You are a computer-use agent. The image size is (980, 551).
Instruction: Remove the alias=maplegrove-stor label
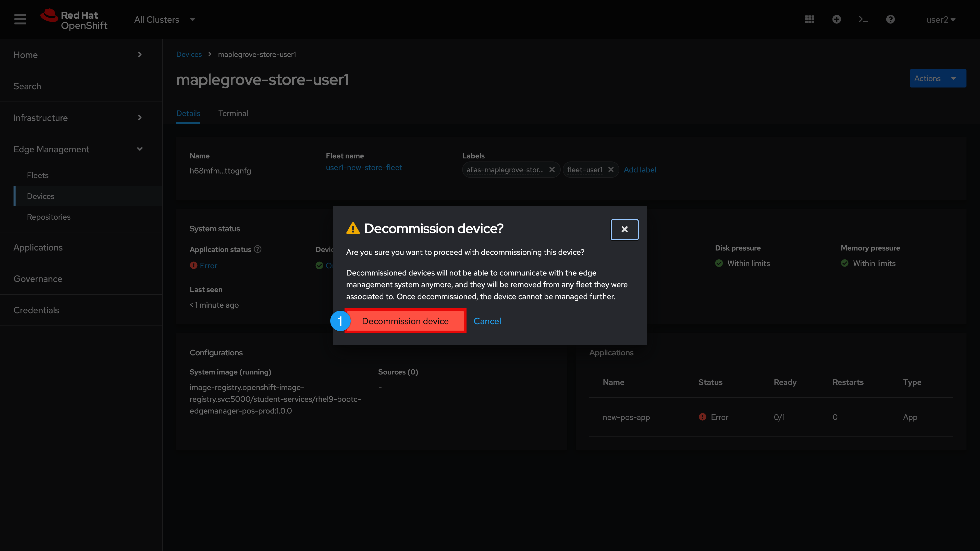[x=552, y=170]
